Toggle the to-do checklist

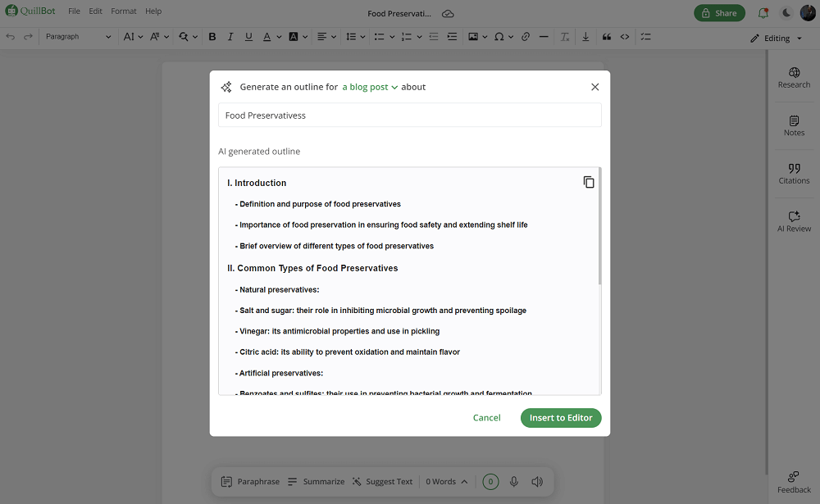point(646,37)
